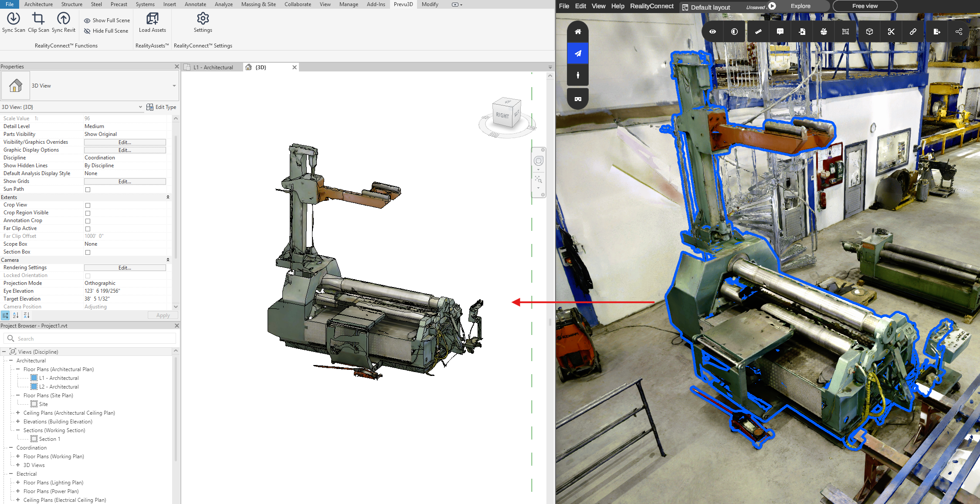Open the 3D View type selector dropdown

coord(174,86)
